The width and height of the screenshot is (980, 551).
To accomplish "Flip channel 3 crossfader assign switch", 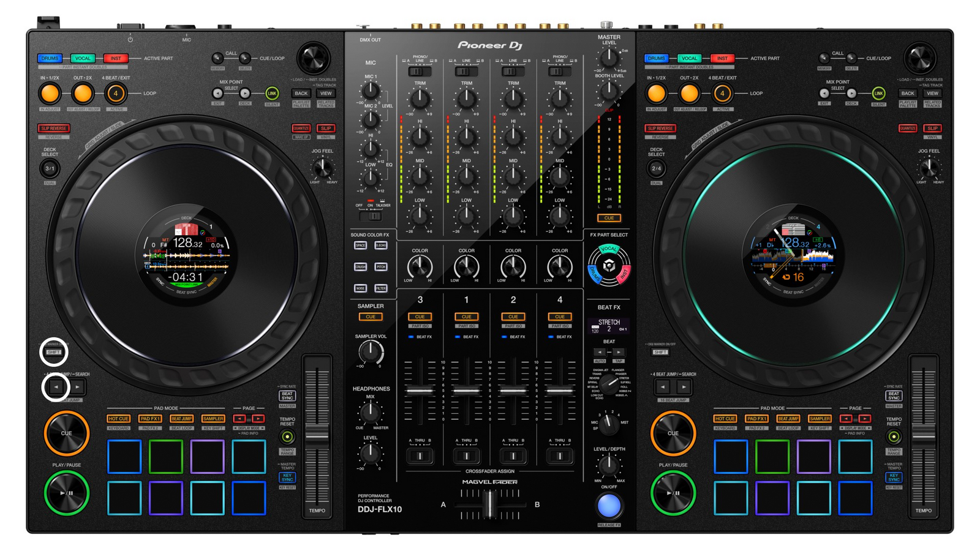I will [420, 455].
